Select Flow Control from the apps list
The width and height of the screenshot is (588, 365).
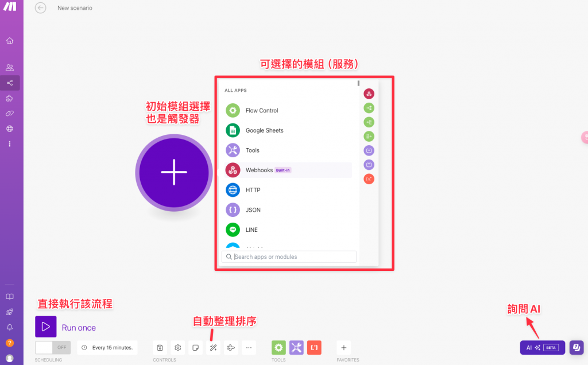point(288,111)
